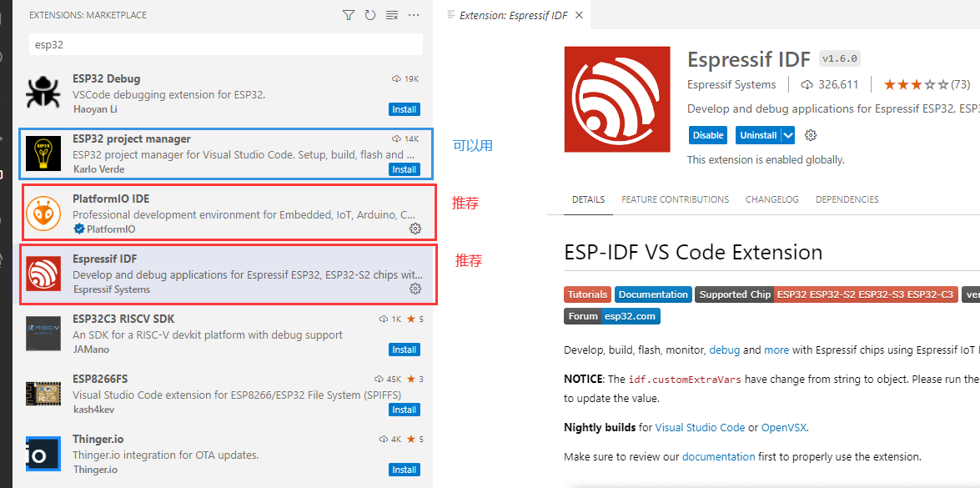Image resolution: width=980 pixels, height=488 pixels.
Task: Open the DEPENDENCIES tab
Action: [847, 199]
